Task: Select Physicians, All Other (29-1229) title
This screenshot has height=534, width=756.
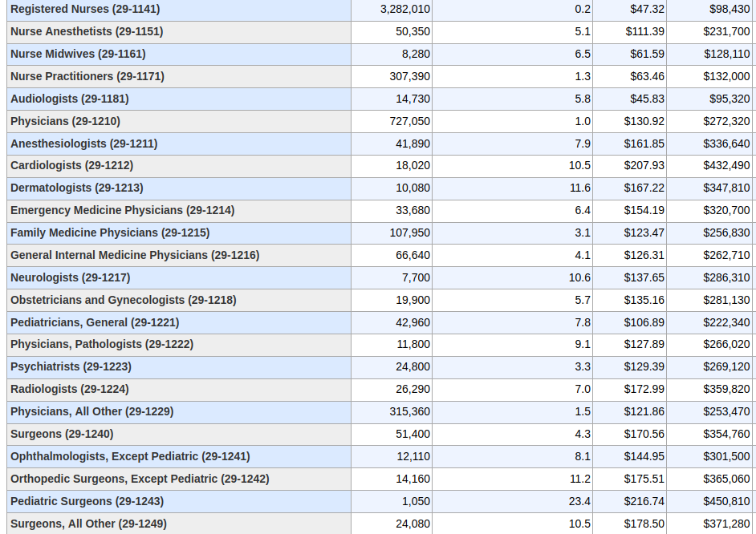Action: point(92,411)
